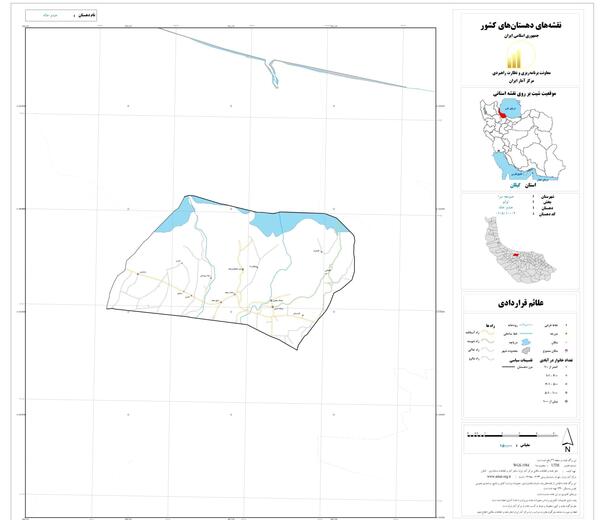Click the gray city-limits symbol in the legend
The image size is (600, 520).
point(526,350)
